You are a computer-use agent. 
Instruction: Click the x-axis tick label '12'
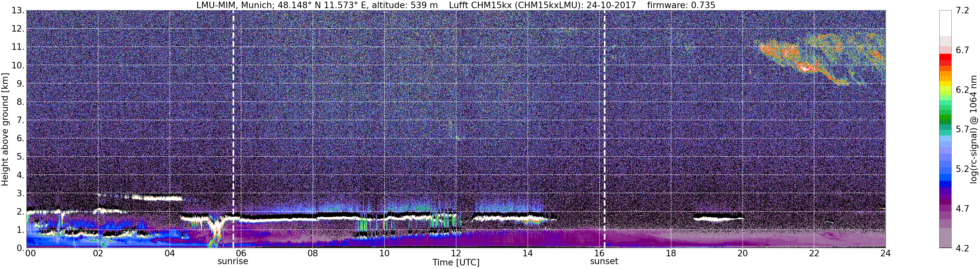(x=456, y=253)
